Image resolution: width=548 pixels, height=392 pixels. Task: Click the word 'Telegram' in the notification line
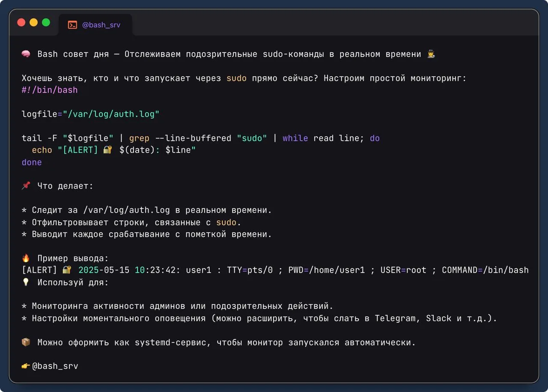pyautogui.click(x=395, y=318)
